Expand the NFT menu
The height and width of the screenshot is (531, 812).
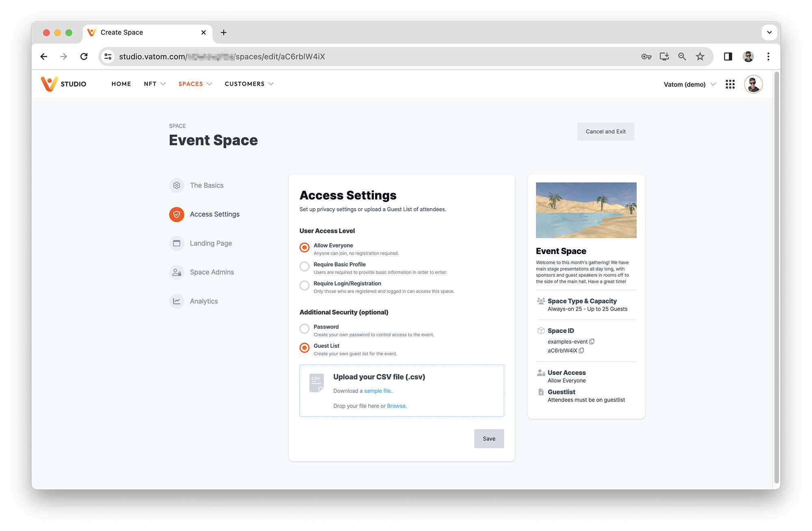point(155,84)
